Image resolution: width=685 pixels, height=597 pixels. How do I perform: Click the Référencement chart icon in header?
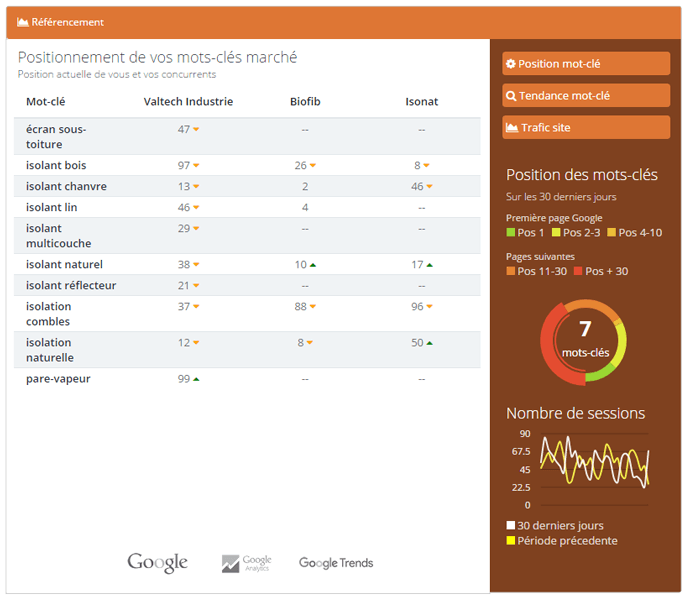(x=22, y=22)
